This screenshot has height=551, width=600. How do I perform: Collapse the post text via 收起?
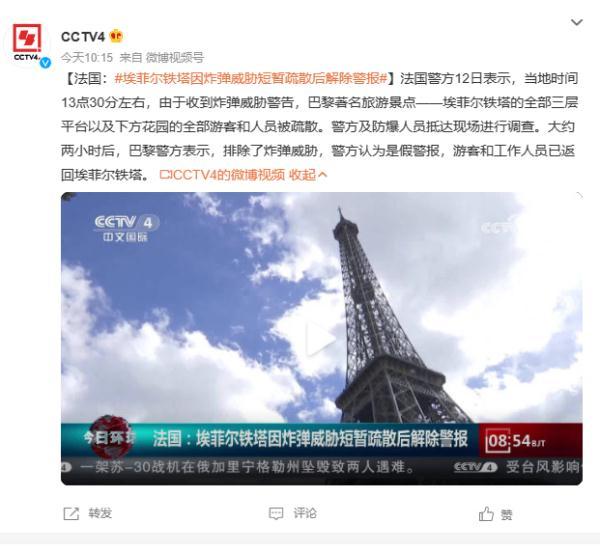click(308, 175)
